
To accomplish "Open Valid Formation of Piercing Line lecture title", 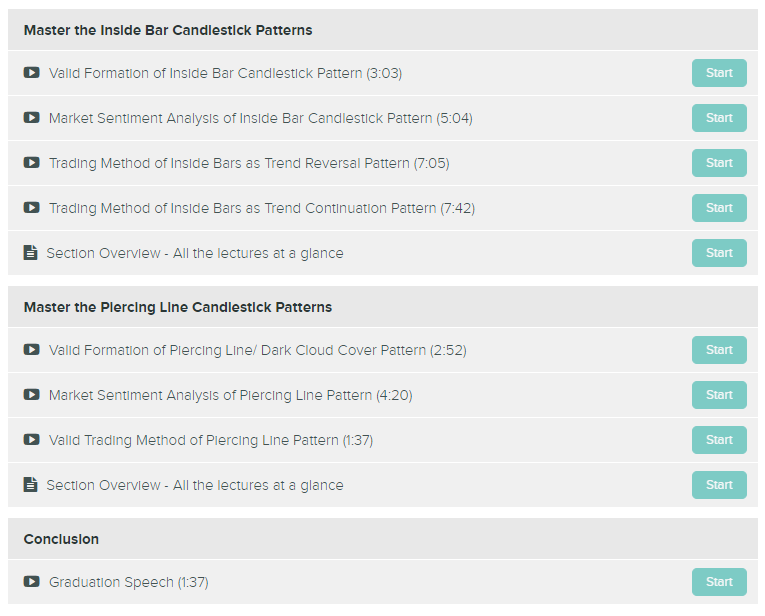I will click(258, 350).
